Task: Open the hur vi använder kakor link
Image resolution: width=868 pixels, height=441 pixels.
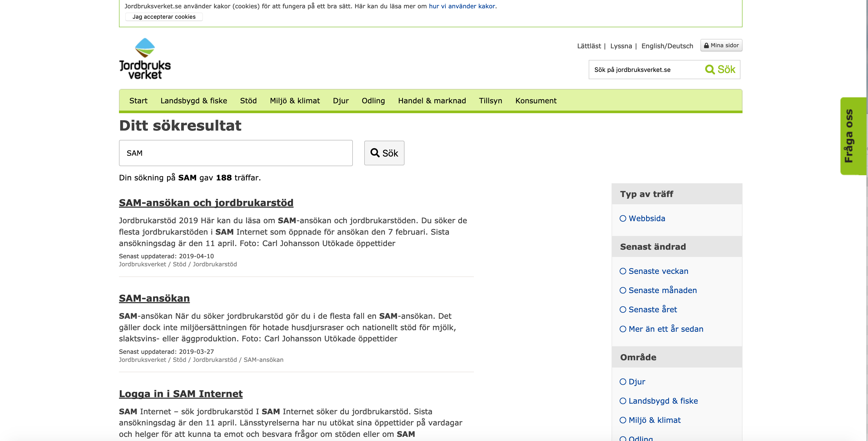Action: click(x=462, y=6)
